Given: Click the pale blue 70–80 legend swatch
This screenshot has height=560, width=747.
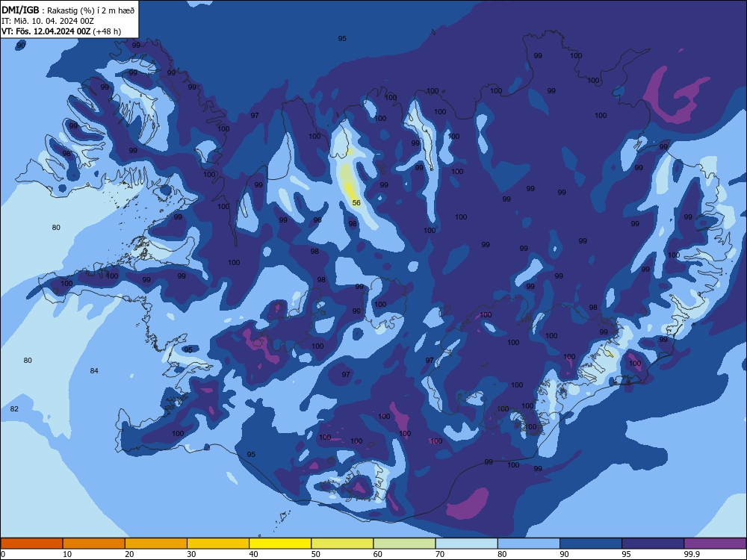Looking at the screenshot, I should click(x=466, y=544).
